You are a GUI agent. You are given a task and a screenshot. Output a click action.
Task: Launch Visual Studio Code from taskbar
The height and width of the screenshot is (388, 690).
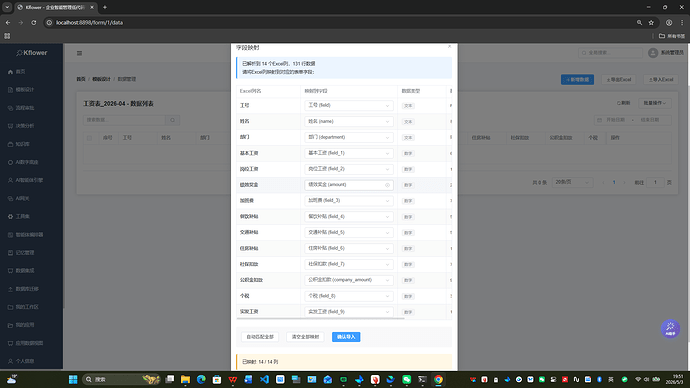tap(264, 379)
